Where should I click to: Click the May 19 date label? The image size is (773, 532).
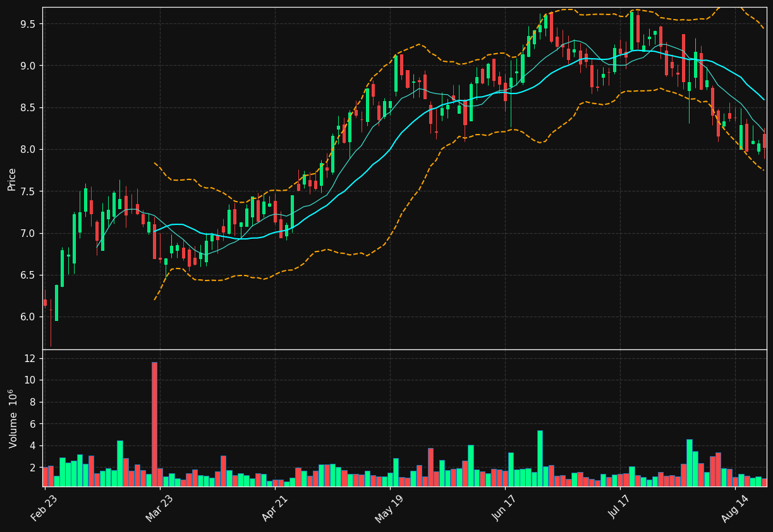tap(390, 509)
